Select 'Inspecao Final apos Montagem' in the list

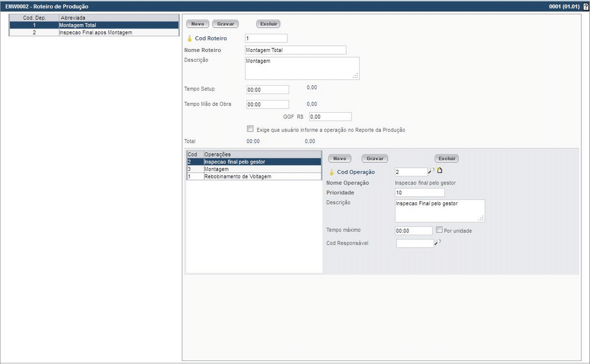pos(96,32)
